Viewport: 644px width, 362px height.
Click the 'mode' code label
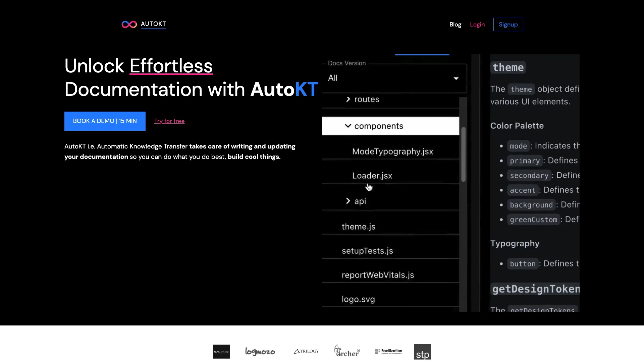click(x=518, y=146)
